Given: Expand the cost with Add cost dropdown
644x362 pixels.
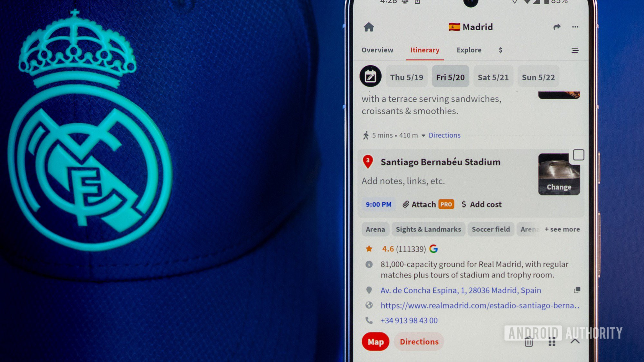Looking at the screenshot, I should pyautogui.click(x=482, y=204).
